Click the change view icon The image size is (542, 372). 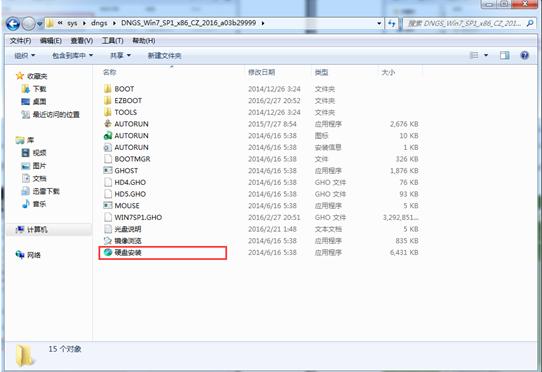click(474, 55)
